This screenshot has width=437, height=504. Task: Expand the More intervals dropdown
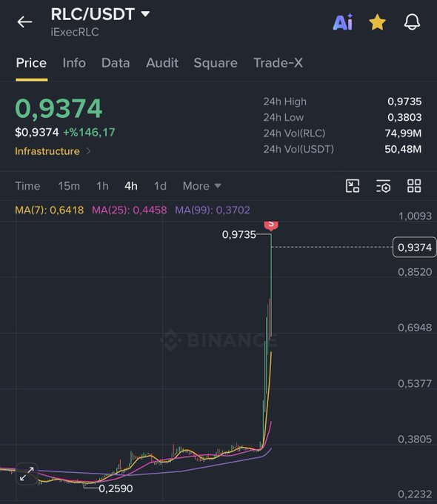201,186
